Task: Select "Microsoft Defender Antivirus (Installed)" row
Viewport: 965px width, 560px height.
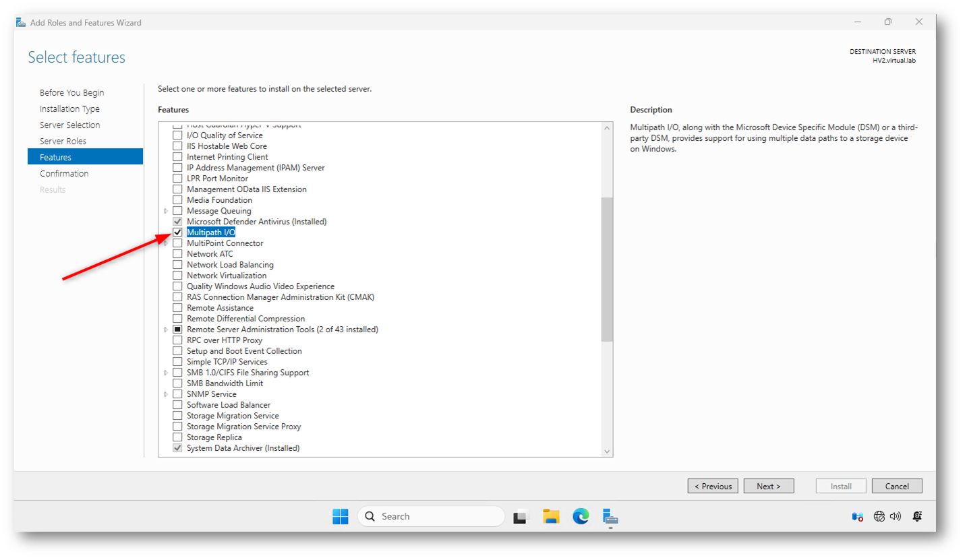Action: coord(257,222)
